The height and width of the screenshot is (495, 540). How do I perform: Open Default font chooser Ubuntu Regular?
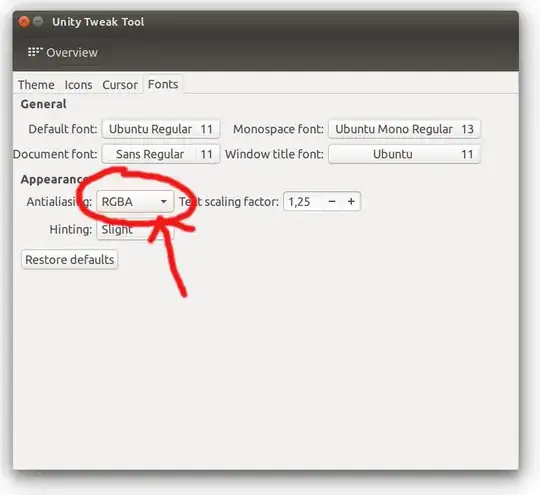[161, 129]
